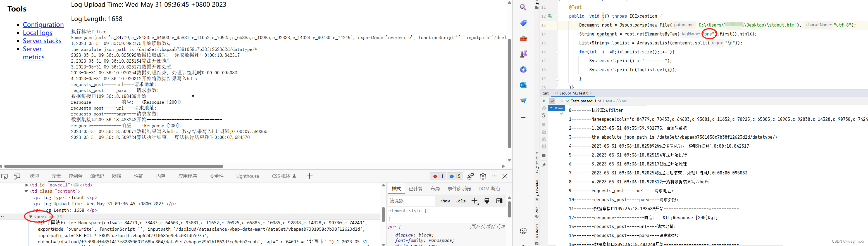Screen dimensions: 868x246
Task: Open the Local logs link
Action: click(x=38, y=33)
